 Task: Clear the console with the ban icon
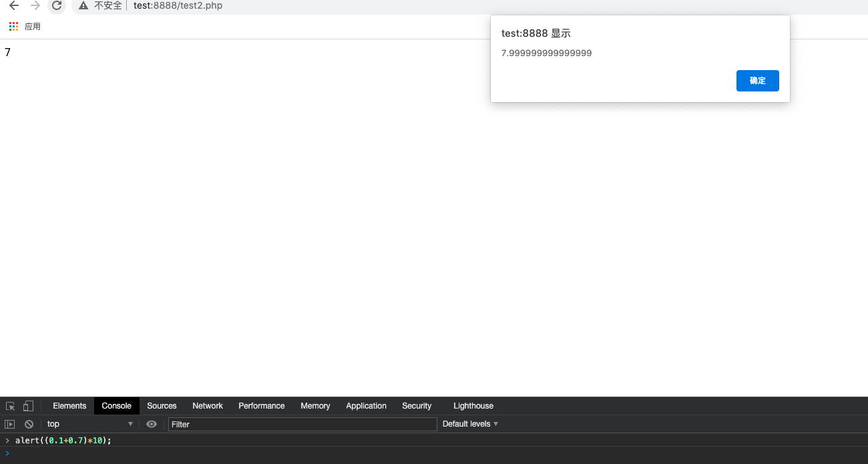[x=29, y=424]
